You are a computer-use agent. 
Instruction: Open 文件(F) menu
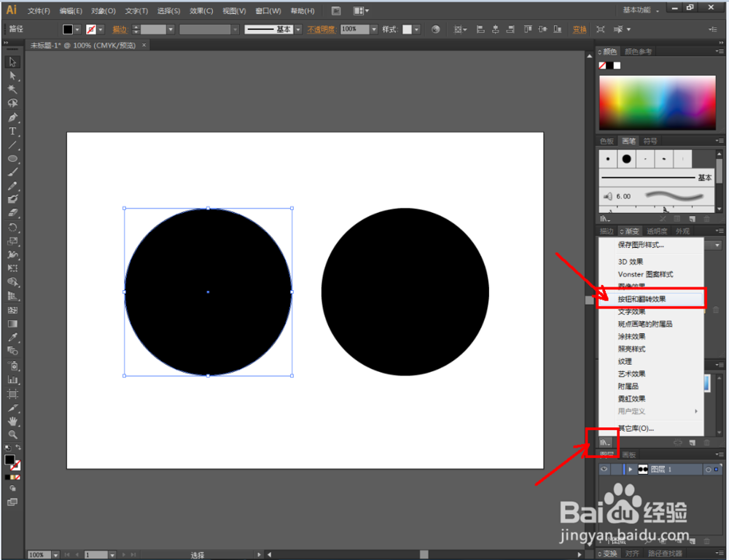[x=39, y=11]
